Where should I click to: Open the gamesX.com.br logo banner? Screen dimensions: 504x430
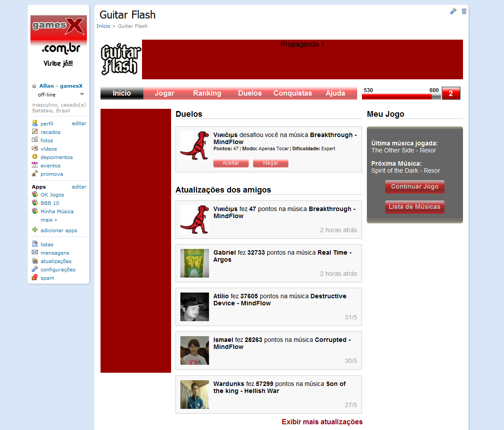coord(59,42)
